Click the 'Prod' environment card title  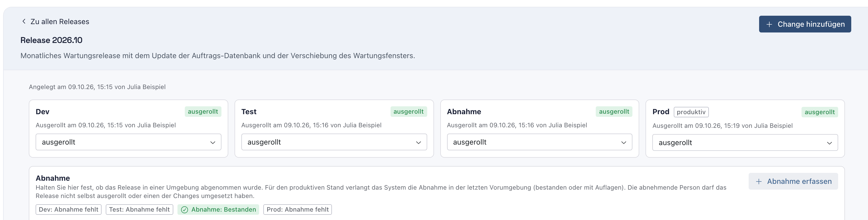pyautogui.click(x=660, y=112)
